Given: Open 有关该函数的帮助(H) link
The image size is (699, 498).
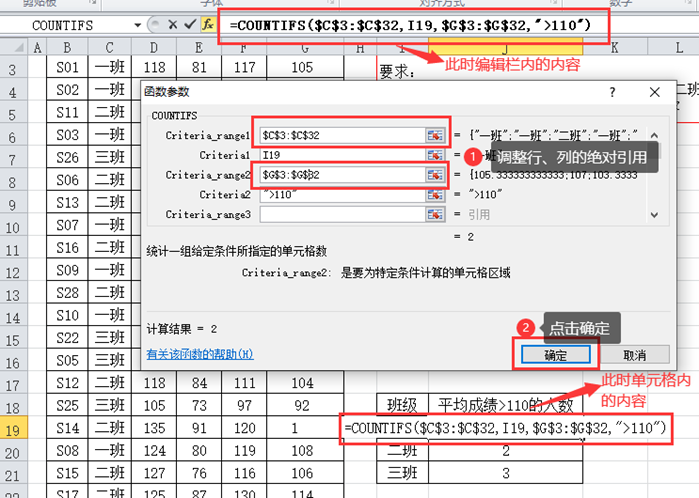Looking at the screenshot, I should [x=200, y=354].
